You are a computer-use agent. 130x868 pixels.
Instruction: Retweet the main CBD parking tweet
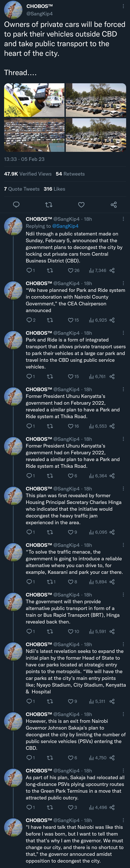[x=49, y=204]
